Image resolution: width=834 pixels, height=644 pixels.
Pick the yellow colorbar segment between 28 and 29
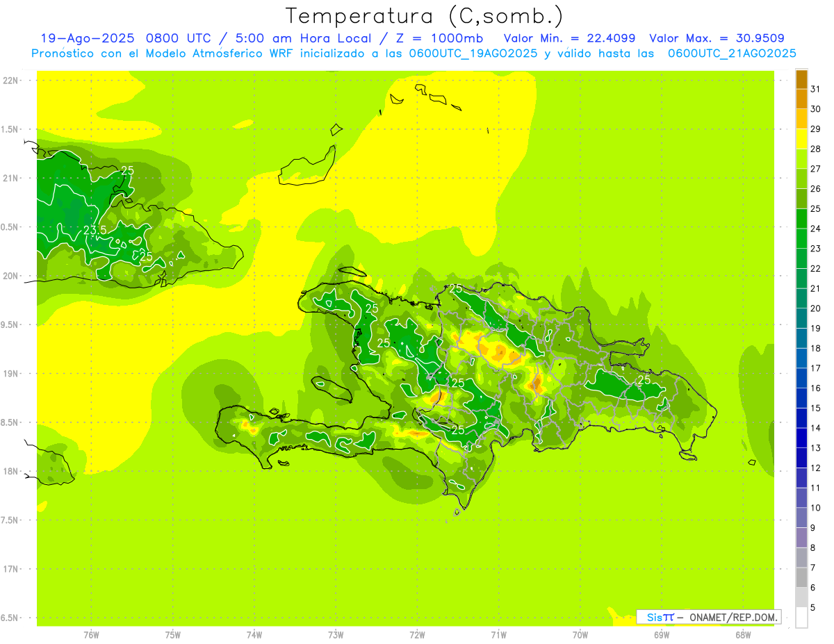click(801, 139)
